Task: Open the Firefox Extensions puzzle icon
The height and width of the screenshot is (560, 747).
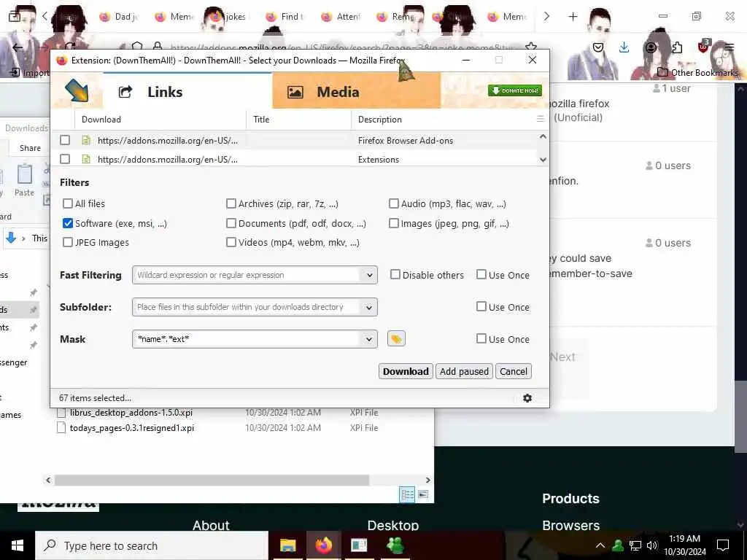Action: [677, 47]
